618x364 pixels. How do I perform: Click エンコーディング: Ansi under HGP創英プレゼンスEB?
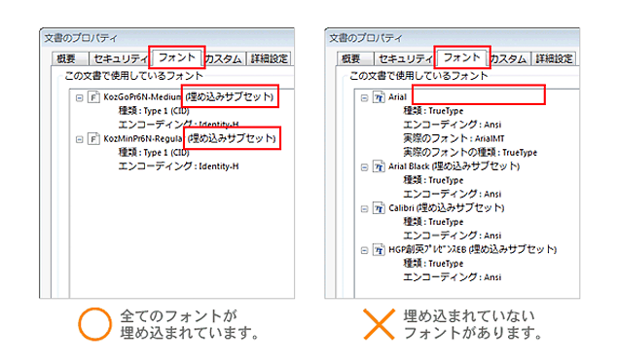point(453,277)
